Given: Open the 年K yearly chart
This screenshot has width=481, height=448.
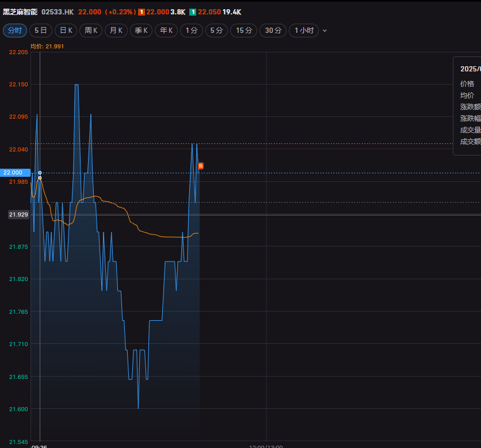Looking at the screenshot, I should tap(166, 31).
